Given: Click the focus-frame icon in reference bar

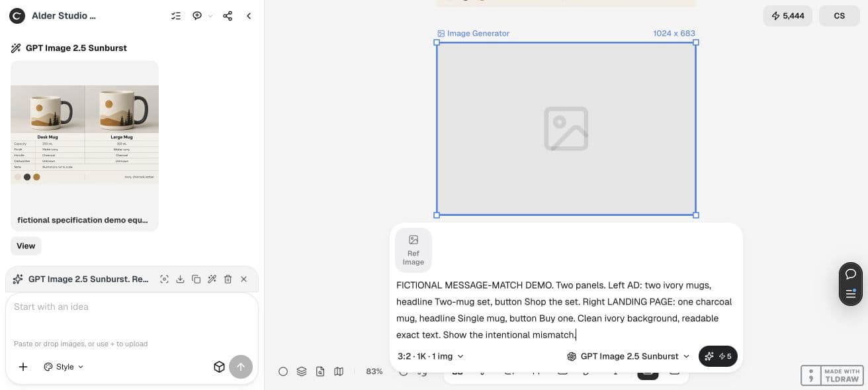Looking at the screenshot, I should pyautogui.click(x=164, y=279).
